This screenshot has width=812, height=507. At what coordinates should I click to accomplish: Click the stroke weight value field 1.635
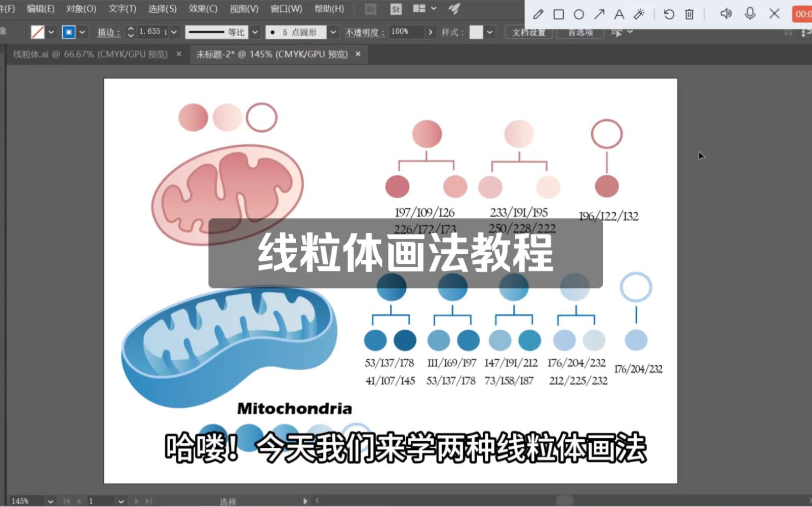pyautogui.click(x=152, y=32)
